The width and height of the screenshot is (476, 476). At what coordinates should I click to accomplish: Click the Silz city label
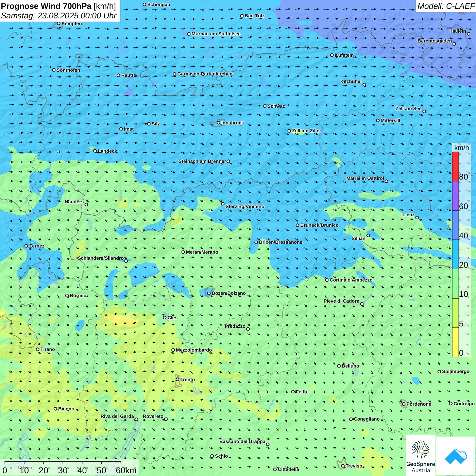[156, 124]
